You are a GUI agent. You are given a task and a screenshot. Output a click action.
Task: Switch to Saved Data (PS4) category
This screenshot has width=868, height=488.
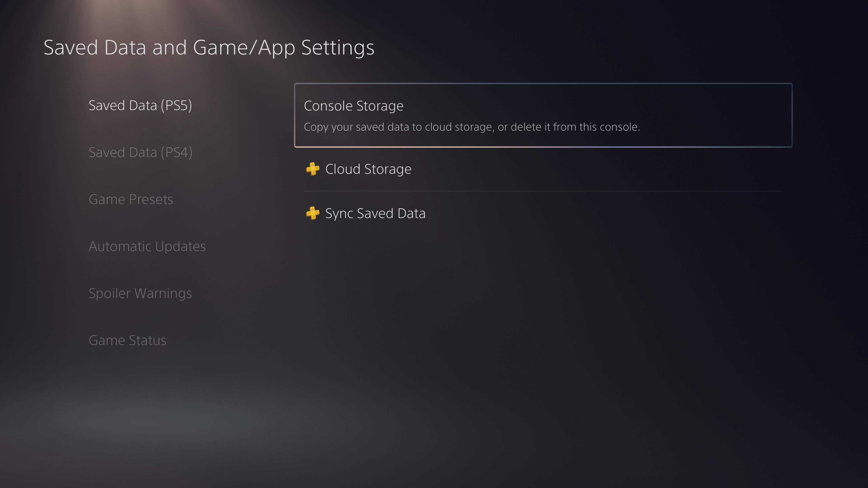(140, 152)
